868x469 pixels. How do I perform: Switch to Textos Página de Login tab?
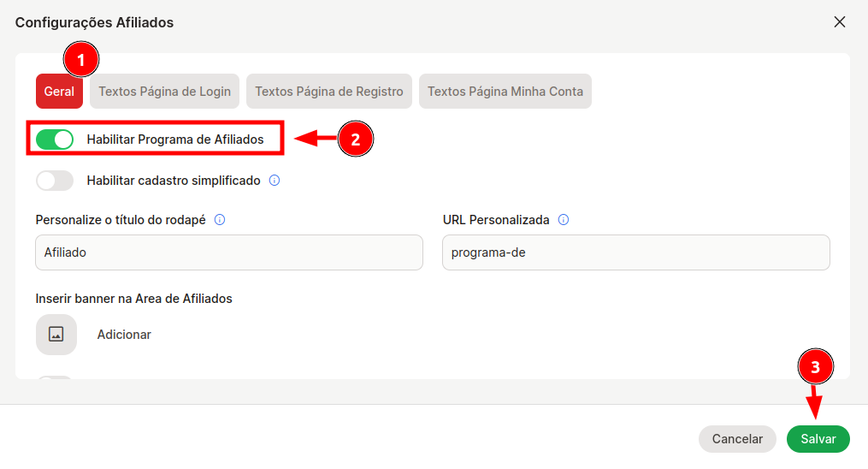pos(164,92)
